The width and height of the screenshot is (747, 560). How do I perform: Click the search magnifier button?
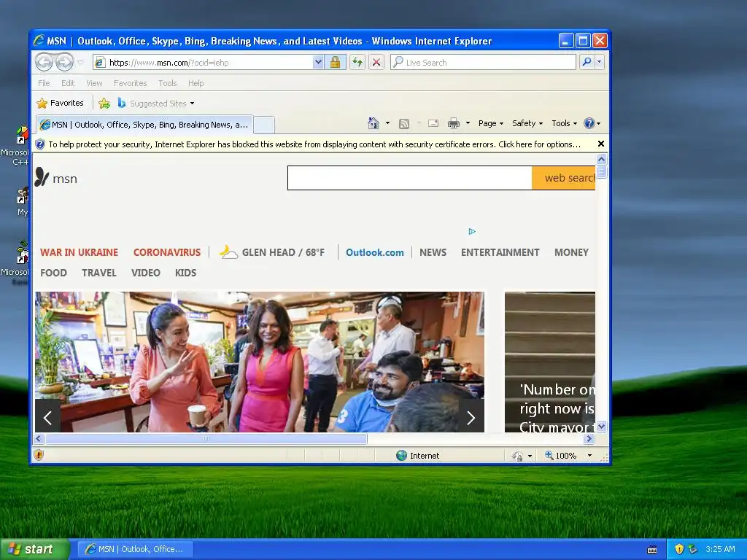(587, 62)
